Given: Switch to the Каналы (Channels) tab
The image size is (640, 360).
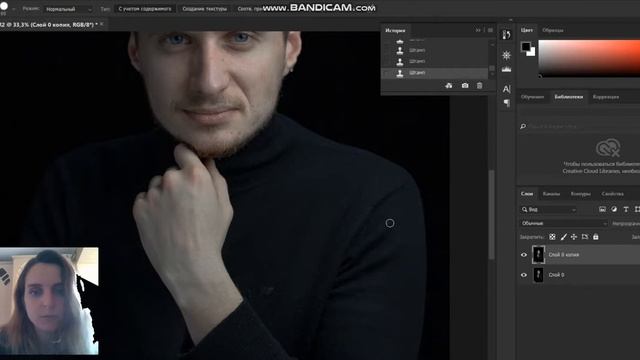Looking at the screenshot, I should coord(551,194).
